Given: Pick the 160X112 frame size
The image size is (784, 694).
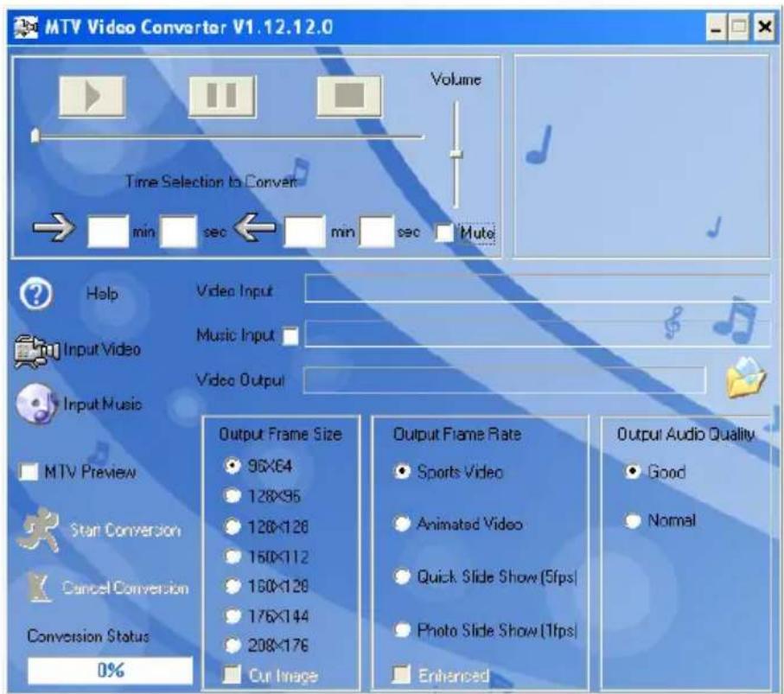Looking at the screenshot, I should pos(233,556).
